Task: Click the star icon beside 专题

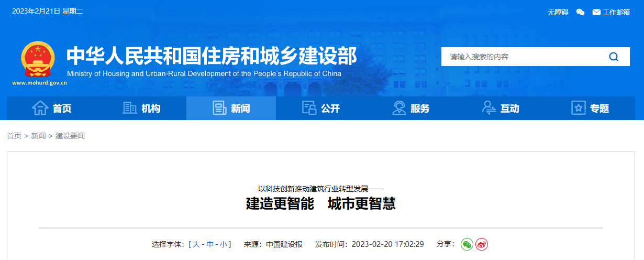Action: [x=578, y=108]
